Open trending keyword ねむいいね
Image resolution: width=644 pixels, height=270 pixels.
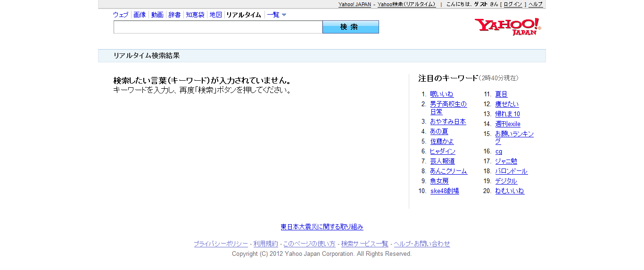point(510,191)
